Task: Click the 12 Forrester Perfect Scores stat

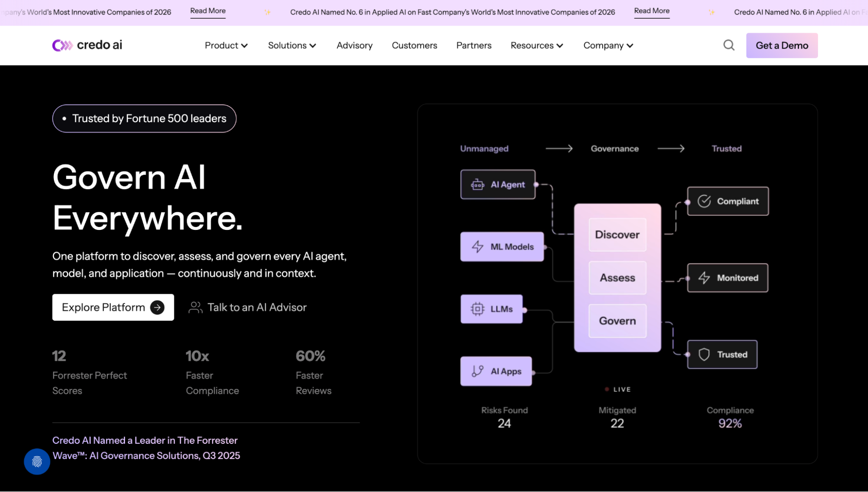Action: pyautogui.click(x=89, y=372)
